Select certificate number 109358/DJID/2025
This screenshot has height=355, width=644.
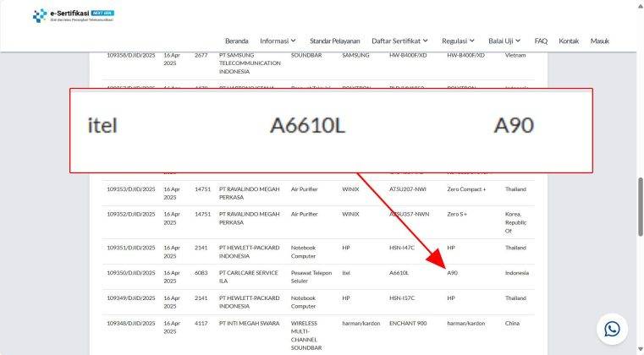(x=131, y=55)
